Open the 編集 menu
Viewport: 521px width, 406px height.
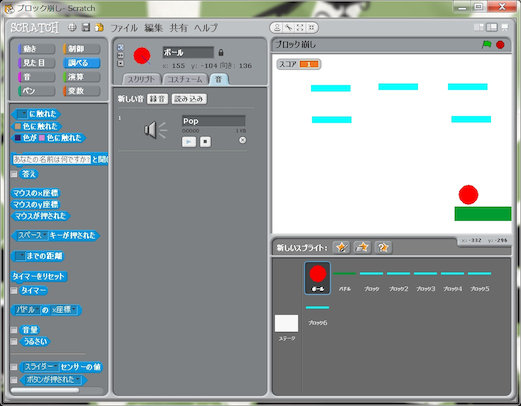[153, 28]
